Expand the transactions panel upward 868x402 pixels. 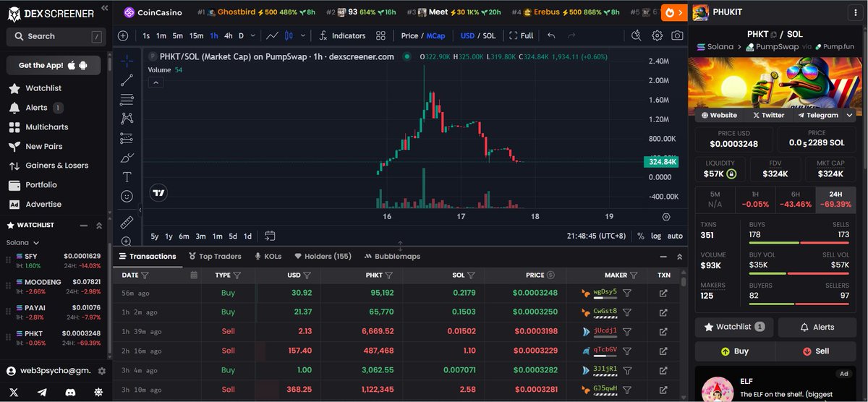(x=679, y=257)
